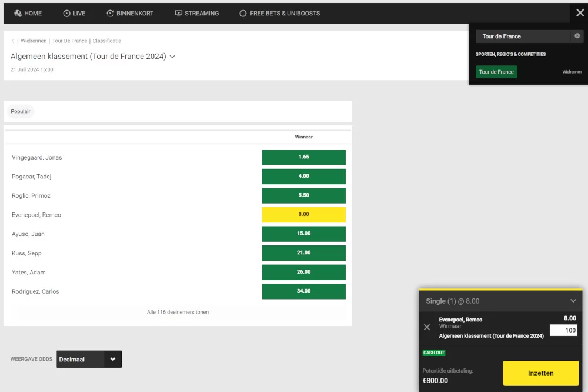Click the Cash Out badge
The image size is (588, 392).
(x=434, y=353)
